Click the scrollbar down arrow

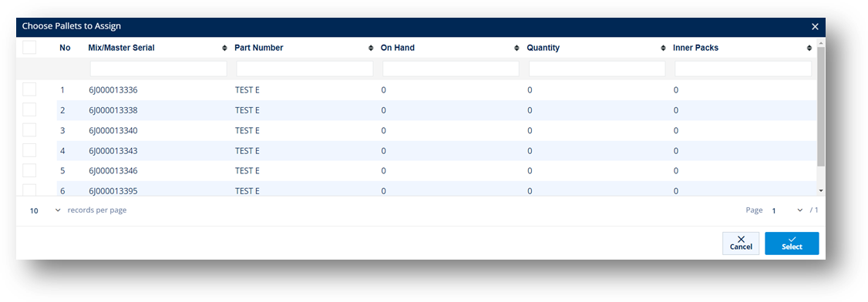[x=821, y=190]
